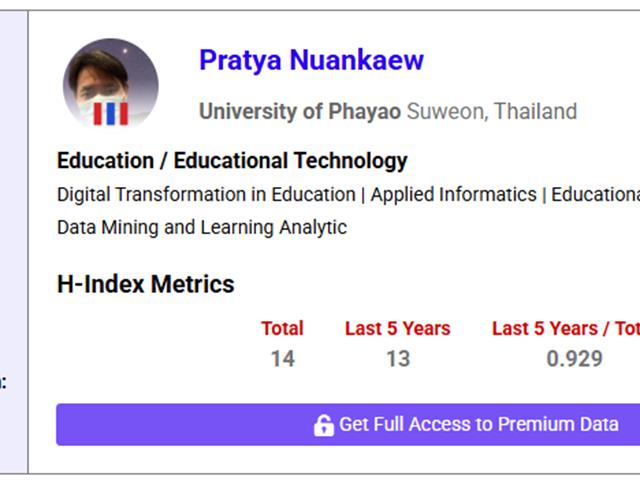
Task: Click the red Last 5 Years column header
Action: (x=398, y=329)
